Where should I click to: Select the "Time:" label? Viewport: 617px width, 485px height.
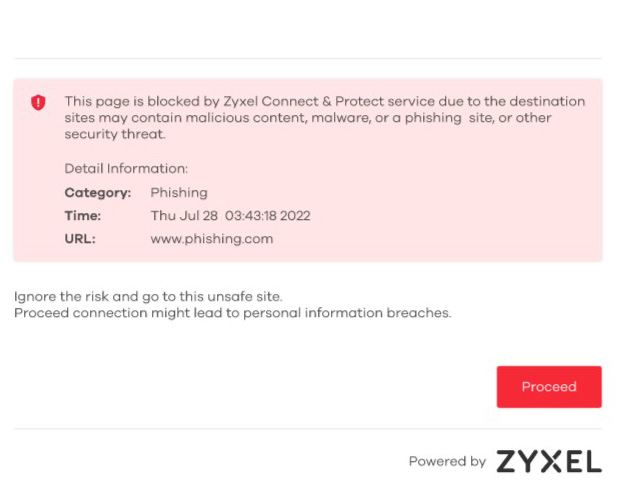pos(83,215)
